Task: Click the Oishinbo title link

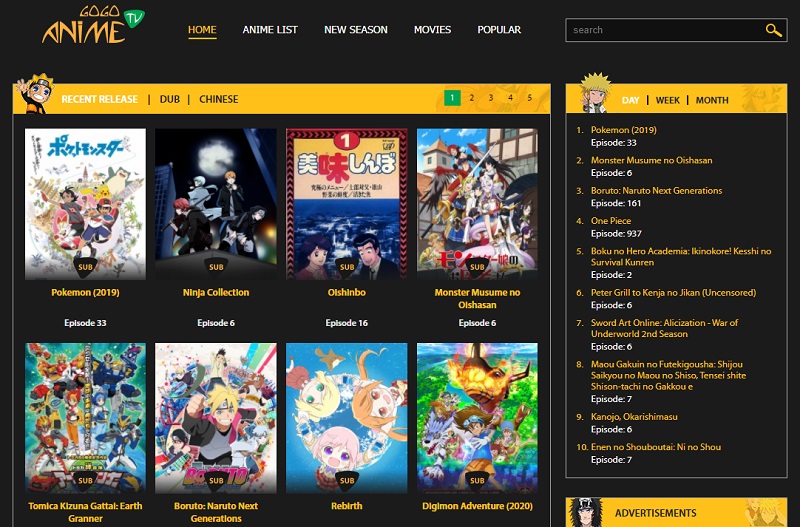Action: tap(347, 292)
